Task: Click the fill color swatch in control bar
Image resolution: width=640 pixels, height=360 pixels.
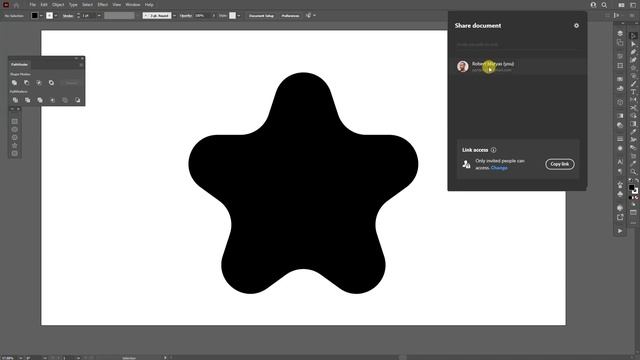Action: [x=35, y=16]
